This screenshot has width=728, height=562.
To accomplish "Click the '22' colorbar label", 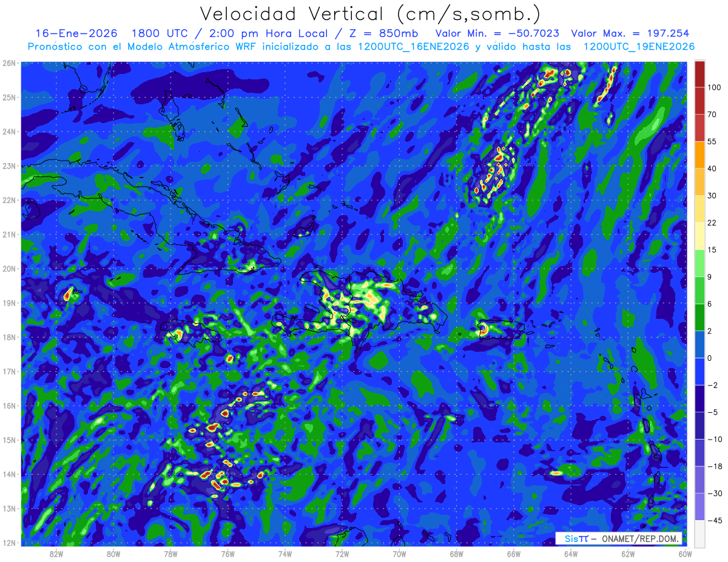I will click(712, 222).
